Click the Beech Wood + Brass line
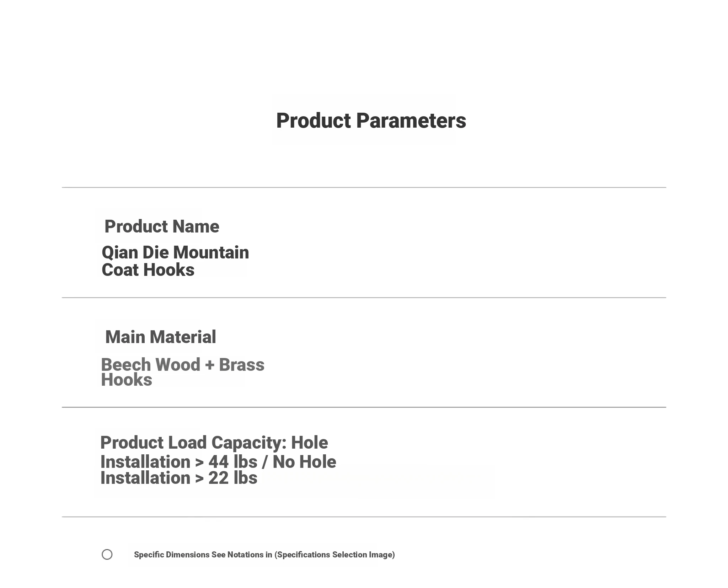 [183, 365]
